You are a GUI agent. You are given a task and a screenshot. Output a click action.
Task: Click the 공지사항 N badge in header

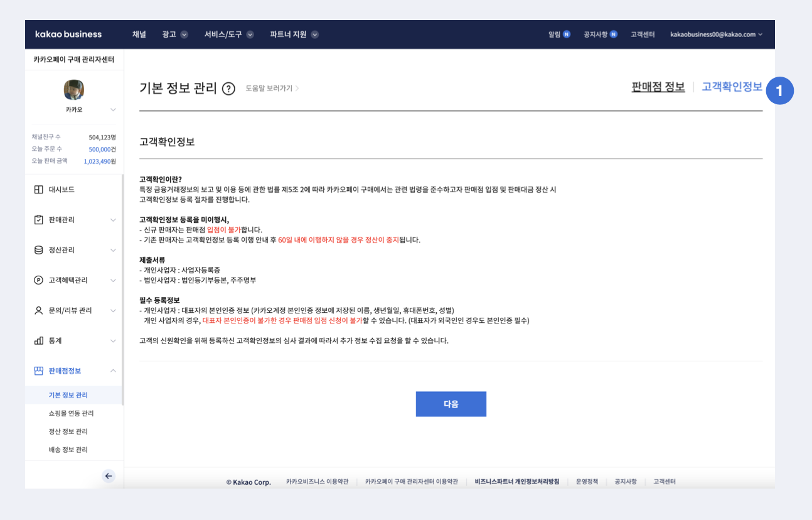coord(614,35)
